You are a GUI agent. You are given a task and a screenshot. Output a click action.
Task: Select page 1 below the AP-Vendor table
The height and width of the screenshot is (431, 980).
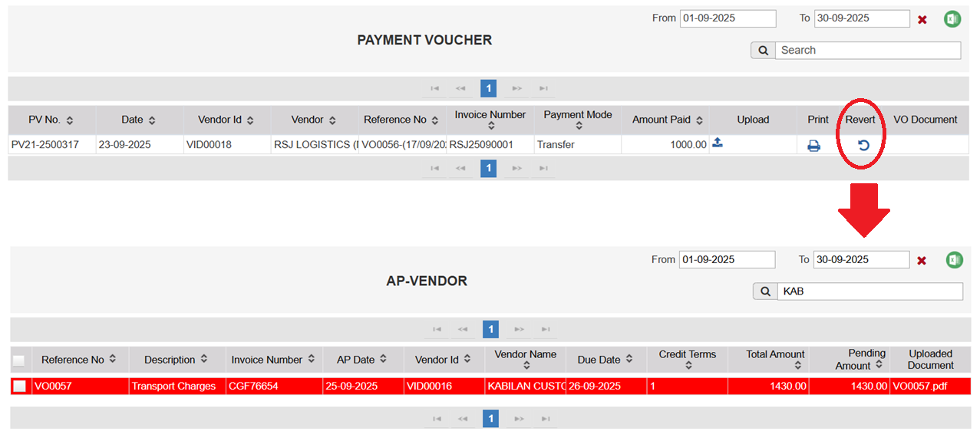[x=491, y=419]
